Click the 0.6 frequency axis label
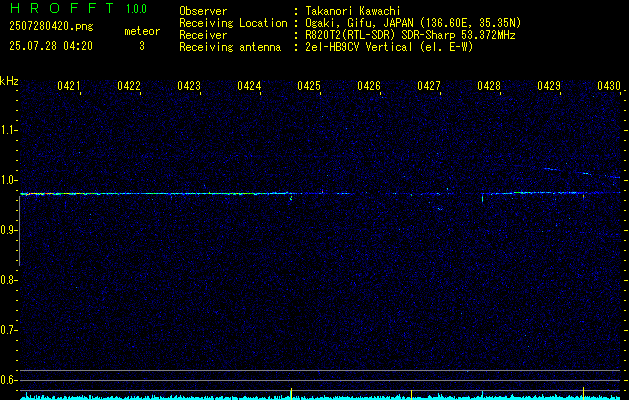This screenshot has height=400, width=629. click(x=8, y=380)
